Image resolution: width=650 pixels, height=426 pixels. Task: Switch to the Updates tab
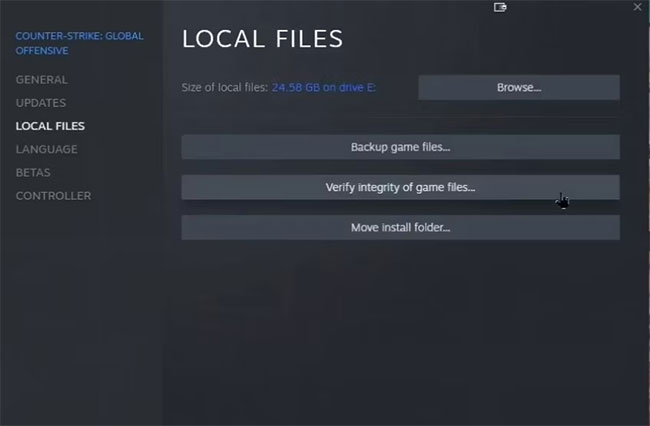click(41, 103)
